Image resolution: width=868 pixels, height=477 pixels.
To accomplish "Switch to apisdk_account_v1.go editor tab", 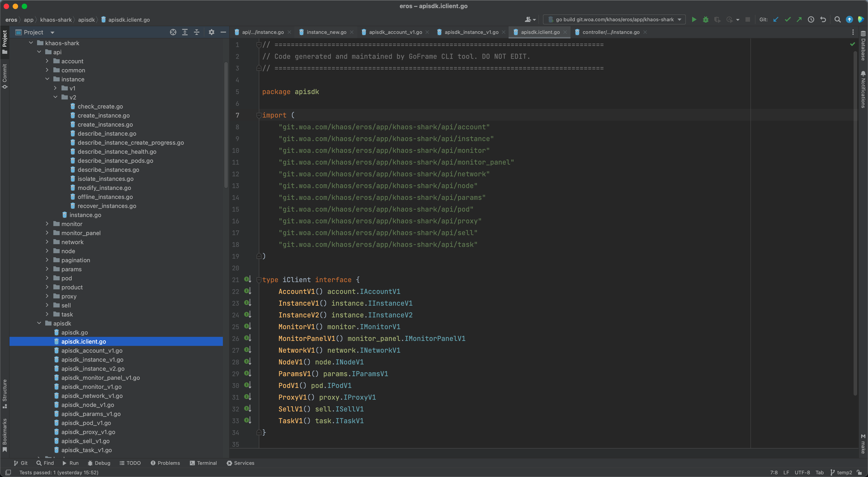I will (395, 32).
